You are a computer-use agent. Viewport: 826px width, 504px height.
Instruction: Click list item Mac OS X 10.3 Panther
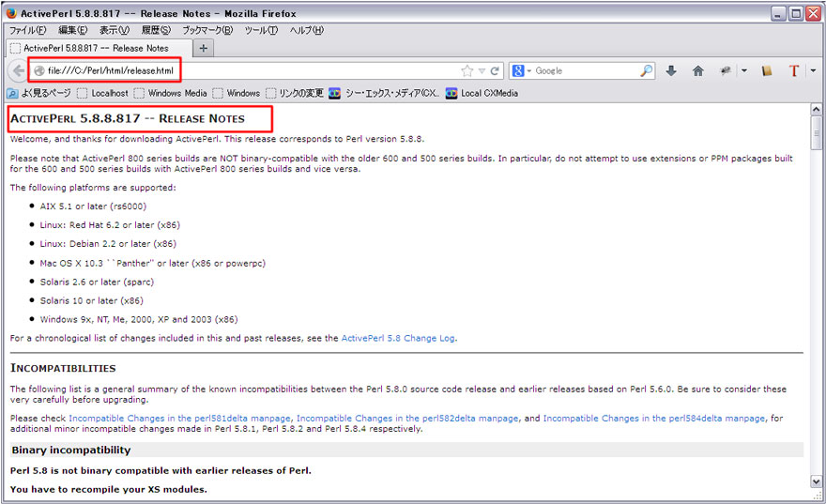click(153, 263)
